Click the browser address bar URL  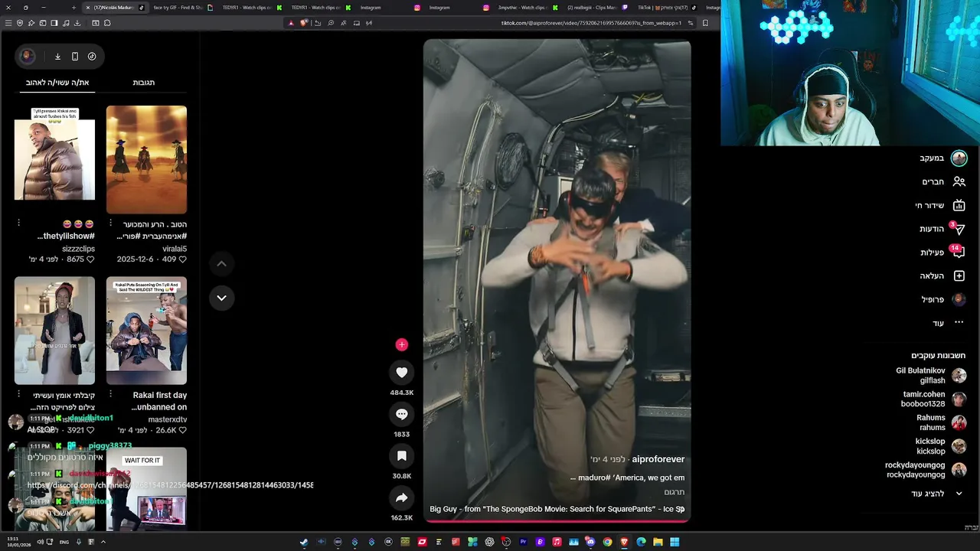tap(590, 23)
